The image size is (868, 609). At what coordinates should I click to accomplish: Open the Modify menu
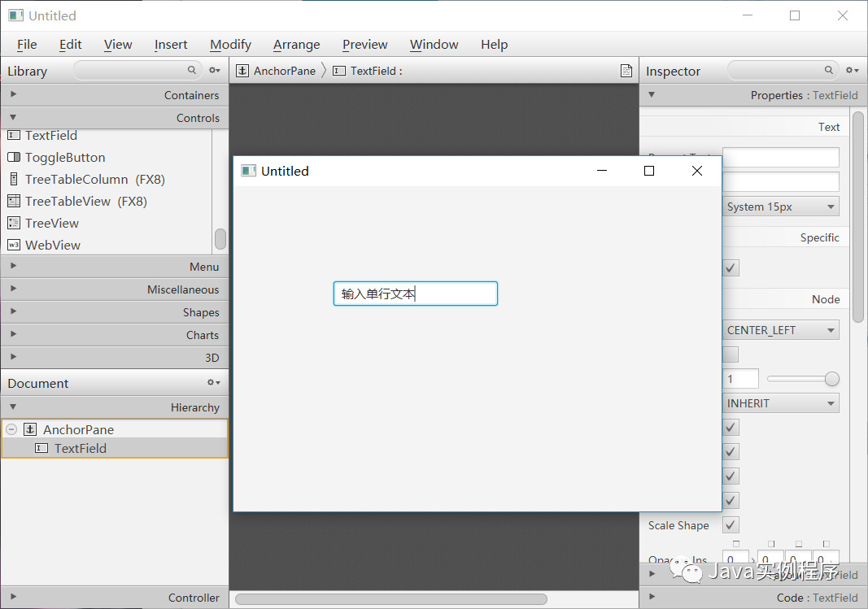click(x=230, y=45)
